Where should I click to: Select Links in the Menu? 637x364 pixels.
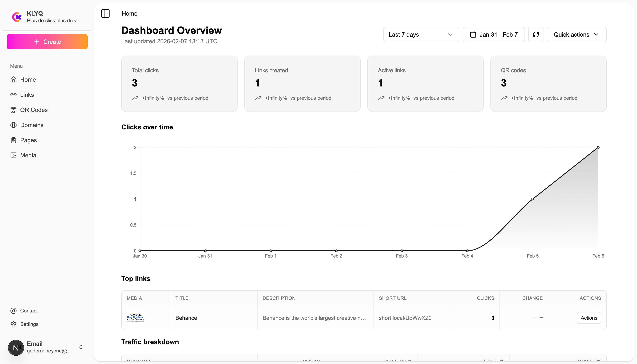tap(27, 94)
